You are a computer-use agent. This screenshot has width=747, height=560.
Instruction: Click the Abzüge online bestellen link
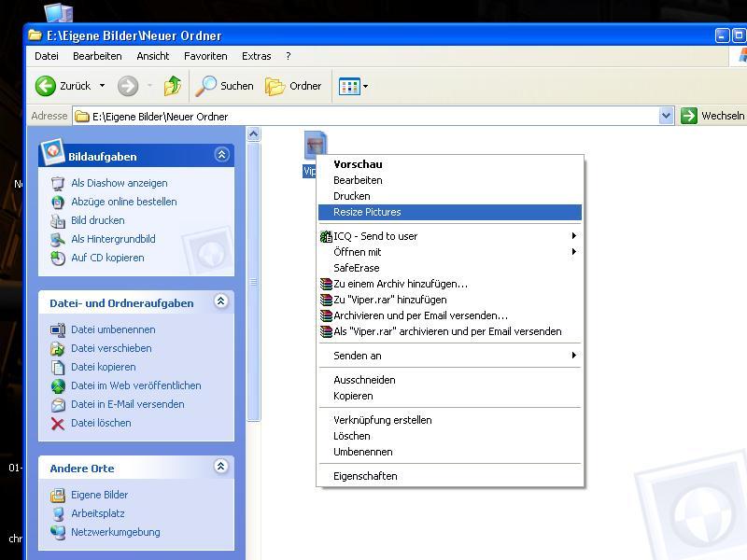[x=124, y=202]
